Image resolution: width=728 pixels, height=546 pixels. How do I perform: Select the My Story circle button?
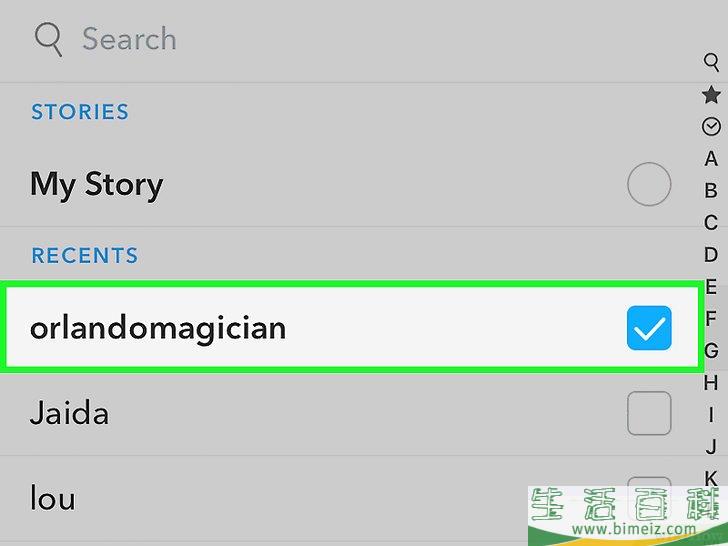coord(649,184)
